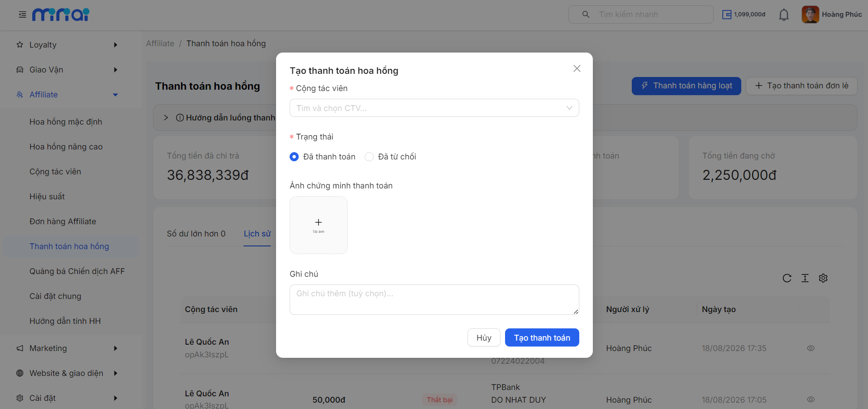The image size is (868, 409).
Task: Click the Ghi chú notes text area
Action: point(434,299)
